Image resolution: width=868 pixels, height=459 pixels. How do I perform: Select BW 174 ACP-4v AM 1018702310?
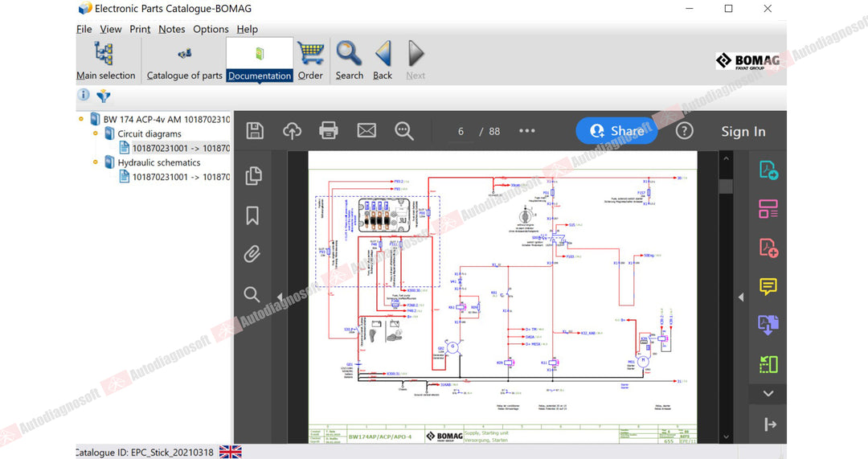pyautogui.click(x=166, y=119)
